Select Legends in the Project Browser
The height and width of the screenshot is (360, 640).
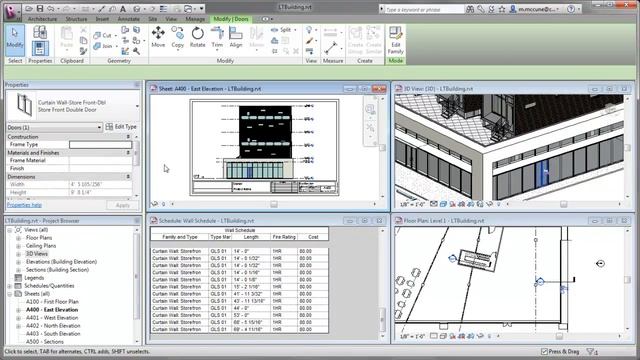pos(34,278)
